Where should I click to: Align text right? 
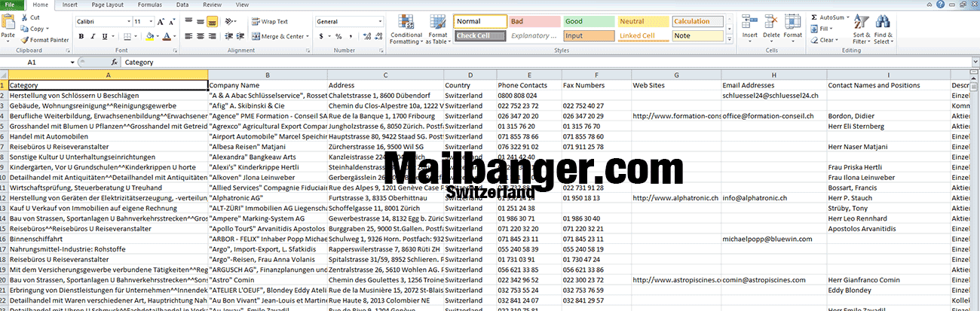coord(212,36)
